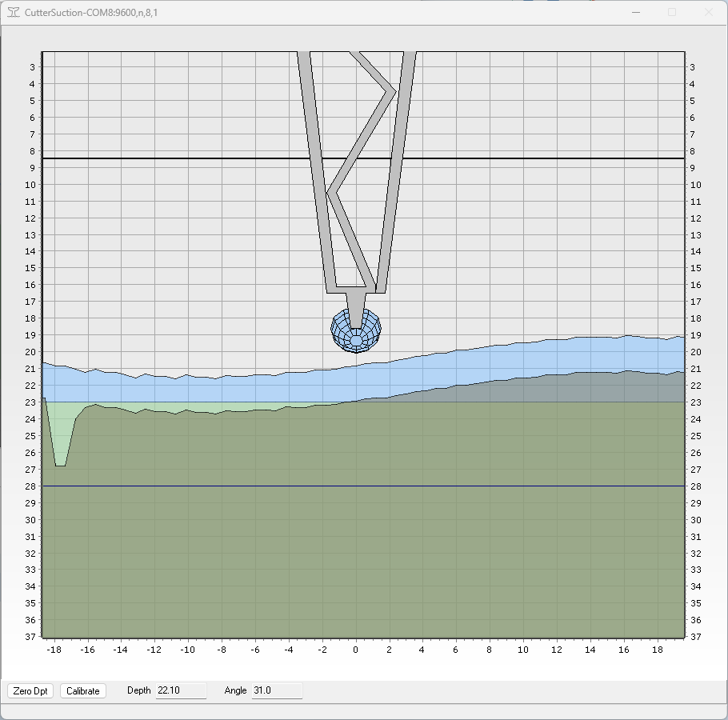
Task: Close the CutterSuction window
Action: (x=709, y=13)
